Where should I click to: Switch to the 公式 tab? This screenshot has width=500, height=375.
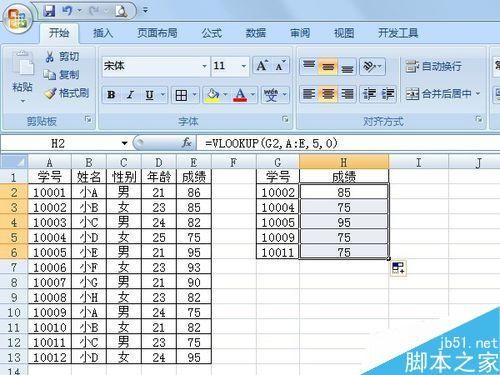[211, 33]
